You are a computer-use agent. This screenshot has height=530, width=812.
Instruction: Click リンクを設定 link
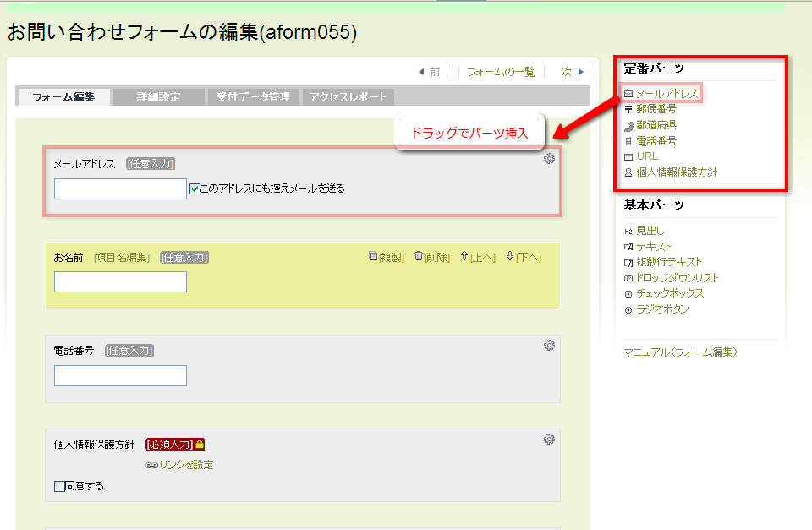(x=179, y=465)
